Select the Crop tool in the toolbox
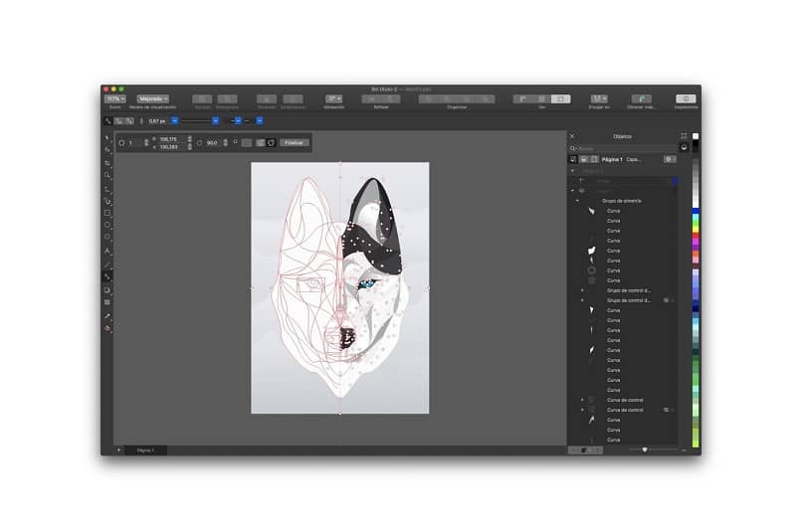802x532 pixels. (x=107, y=162)
